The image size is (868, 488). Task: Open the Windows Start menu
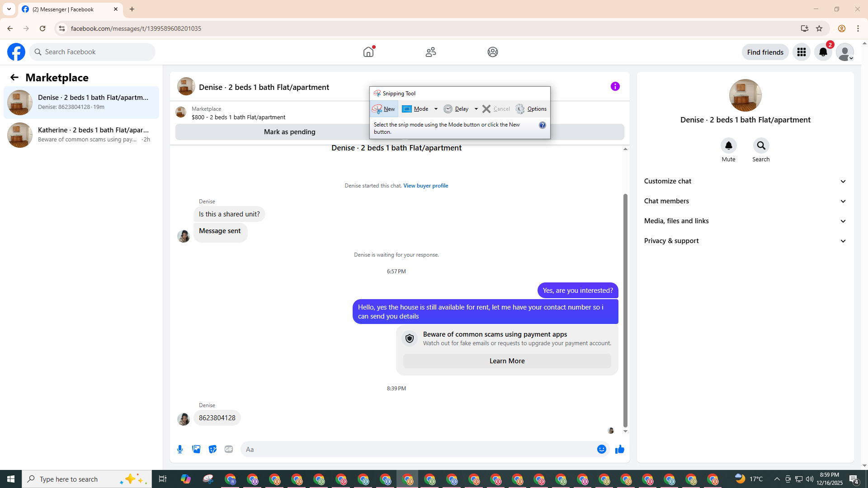pyautogui.click(x=11, y=479)
